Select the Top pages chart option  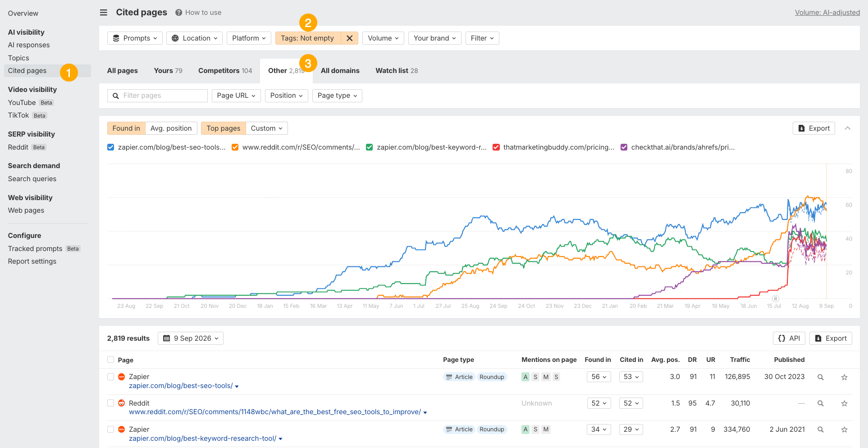point(224,128)
